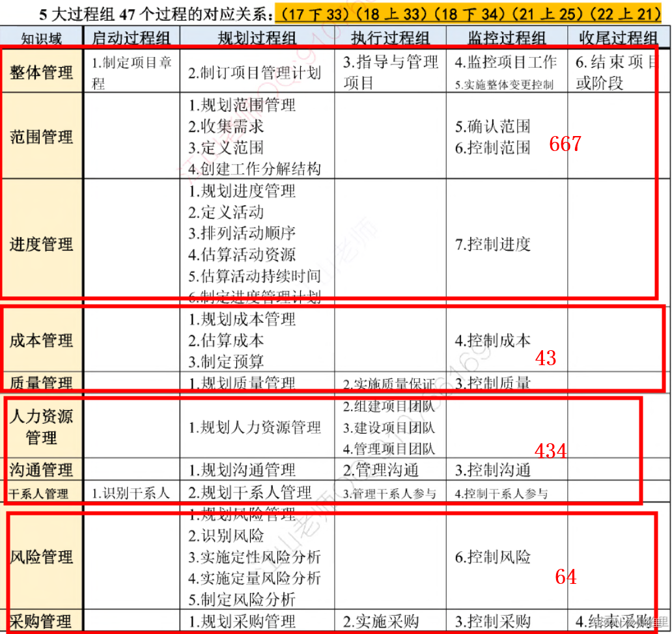The width and height of the screenshot is (672, 634).
Task: Select the 干系人管理 row label
Action: point(38,493)
